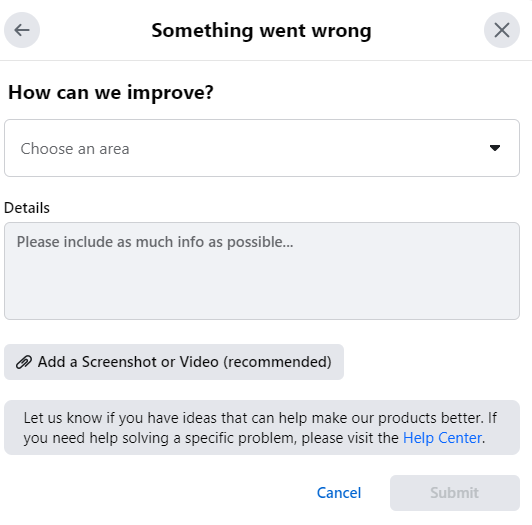Click the empty lower Details box area
Viewport: 532px width, 525px height.
pyautogui.click(x=262, y=288)
